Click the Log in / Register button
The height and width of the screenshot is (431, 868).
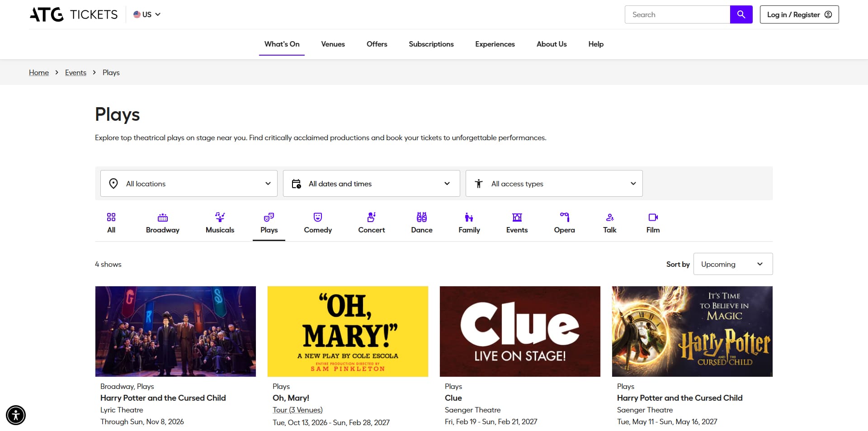pyautogui.click(x=799, y=14)
